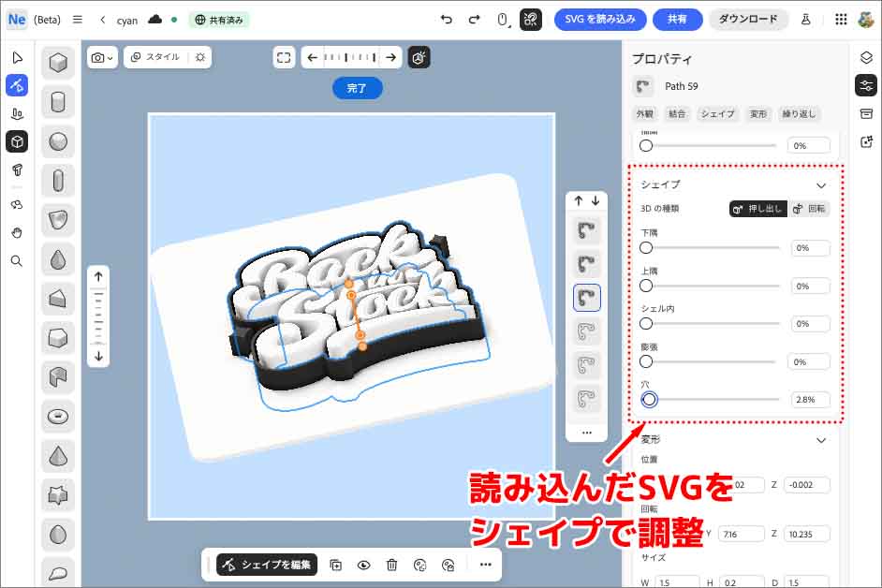Click the 共有 share button
The width and height of the screenshot is (882, 588).
(x=677, y=20)
